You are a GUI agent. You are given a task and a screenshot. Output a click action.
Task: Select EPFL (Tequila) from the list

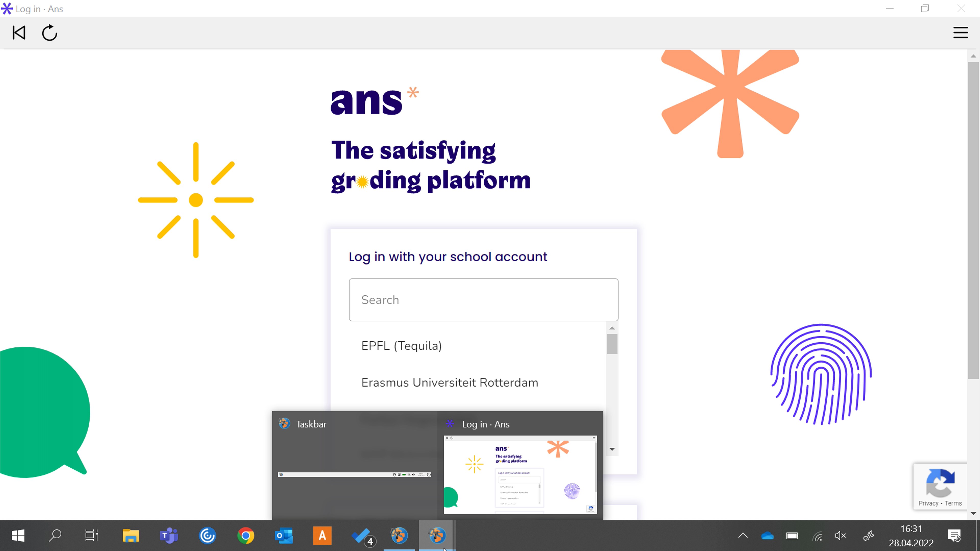(401, 346)
